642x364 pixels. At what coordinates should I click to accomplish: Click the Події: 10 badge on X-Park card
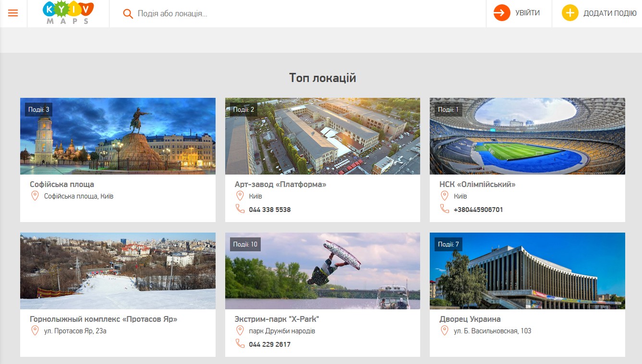tap(245, 244)
